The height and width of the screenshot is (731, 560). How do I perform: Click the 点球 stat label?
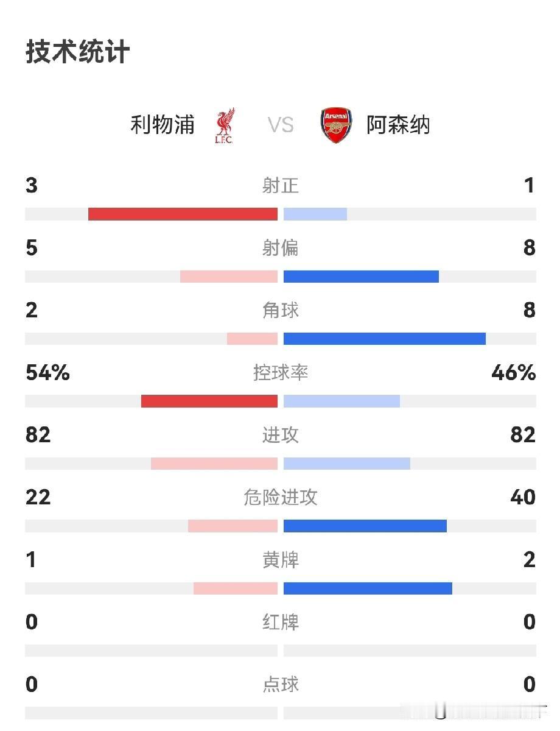coord(281,684)
